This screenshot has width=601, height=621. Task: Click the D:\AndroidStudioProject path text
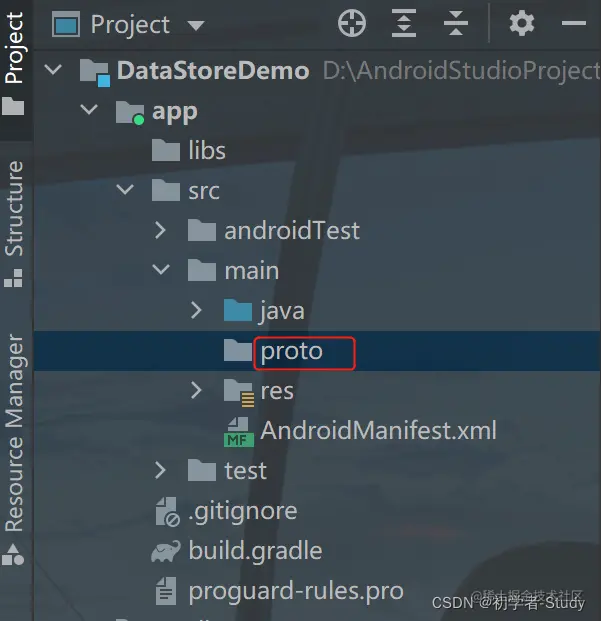click(462, 71)
